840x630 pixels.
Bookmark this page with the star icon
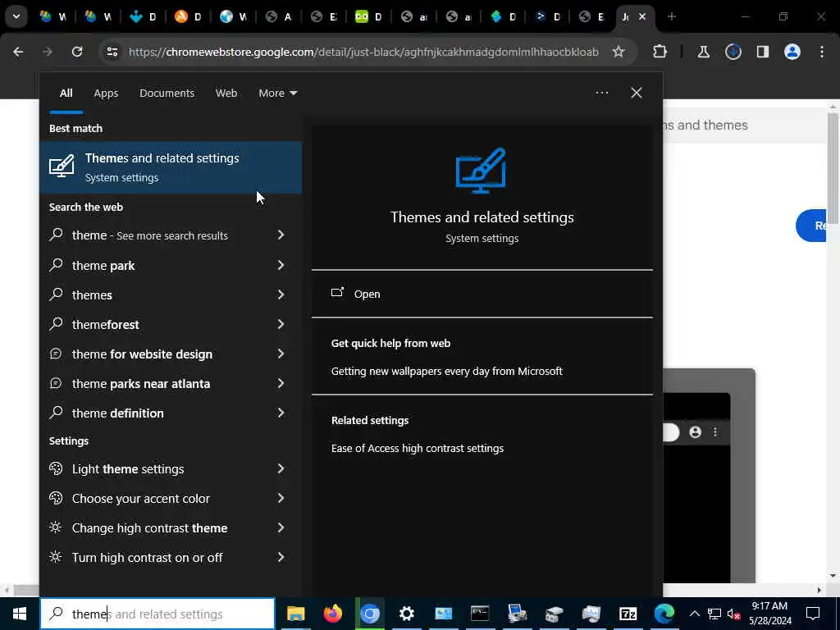(x=619, y=52)
